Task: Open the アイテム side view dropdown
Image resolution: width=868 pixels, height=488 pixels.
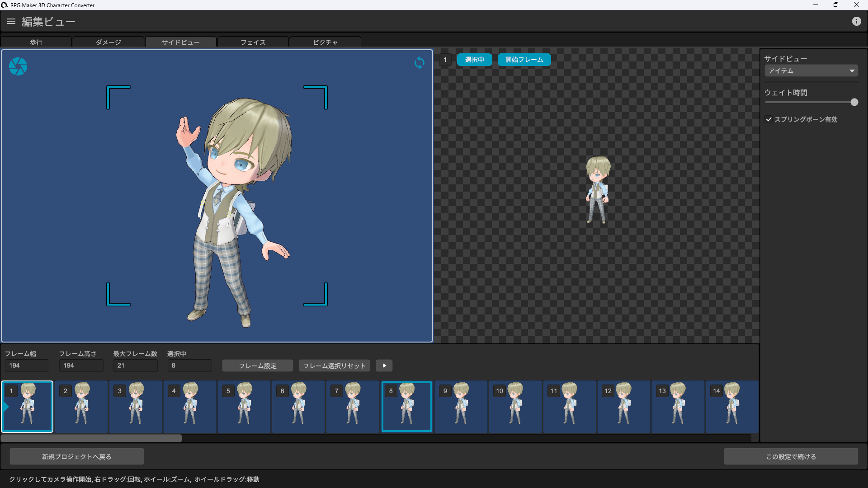Action: [811, 71]
